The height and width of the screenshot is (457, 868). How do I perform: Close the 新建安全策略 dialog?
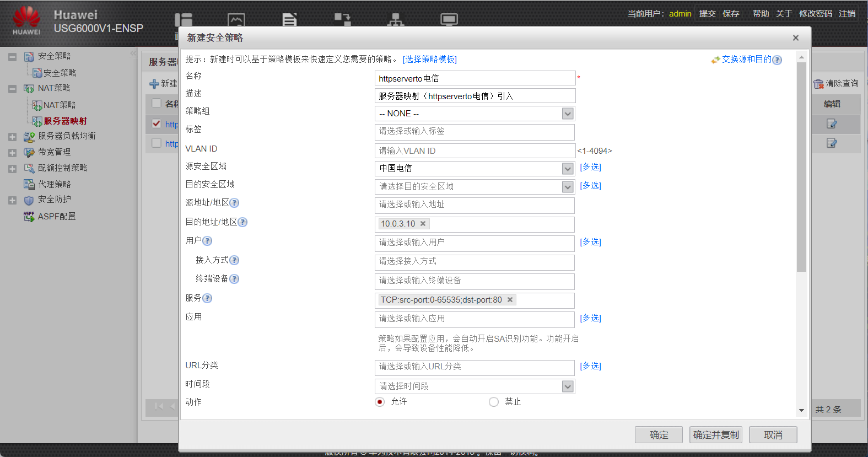coord(795,38)
